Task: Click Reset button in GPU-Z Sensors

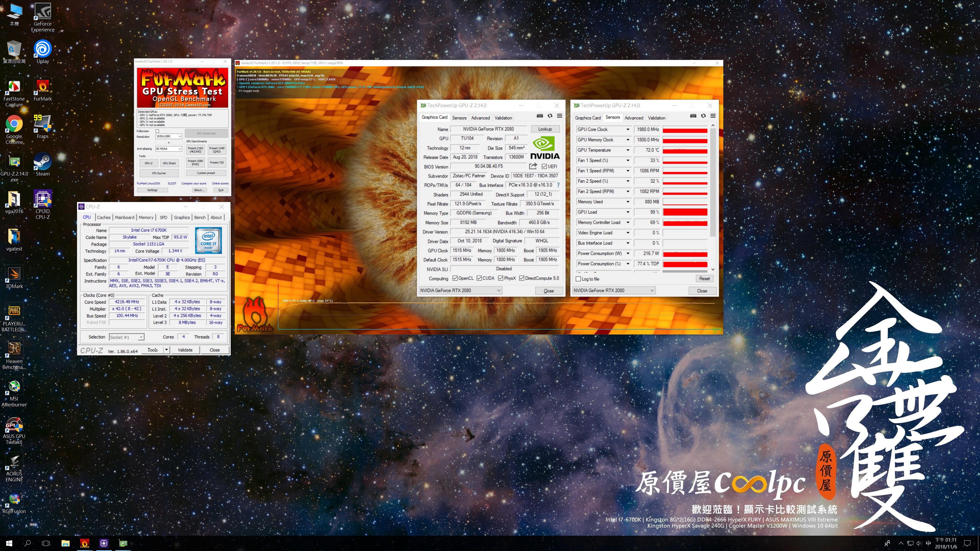Action: 704,279
